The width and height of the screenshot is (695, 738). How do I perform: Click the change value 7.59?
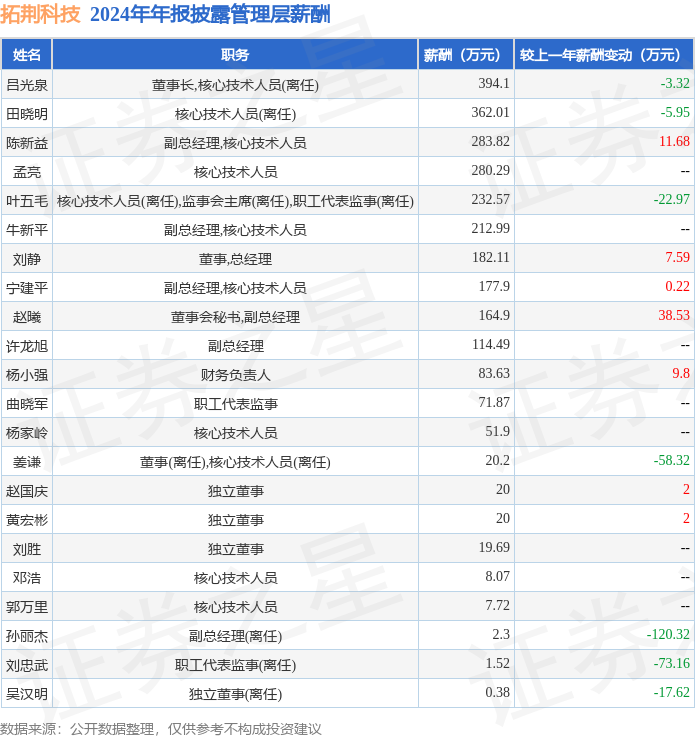point(677,257)
